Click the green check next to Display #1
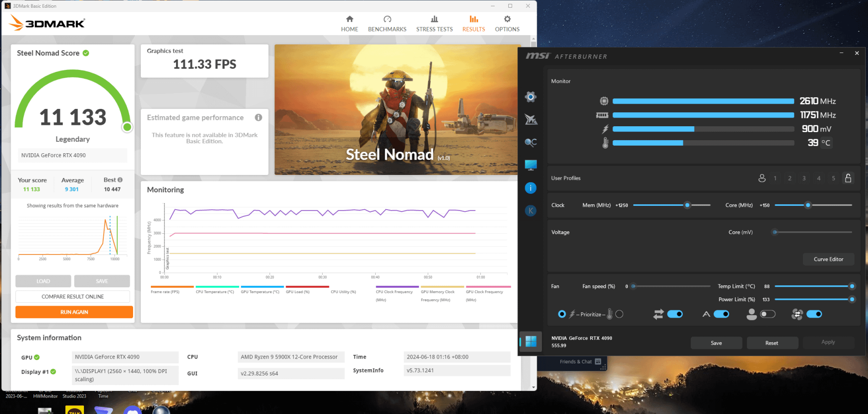Viewport: 868px width, 414px height. point(53,372)
